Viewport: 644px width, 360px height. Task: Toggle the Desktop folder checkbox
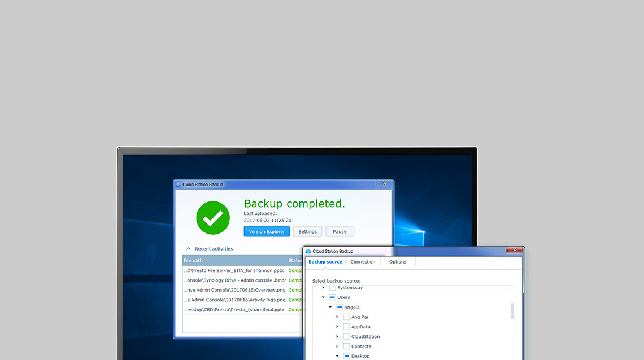(x=347, y=356)
